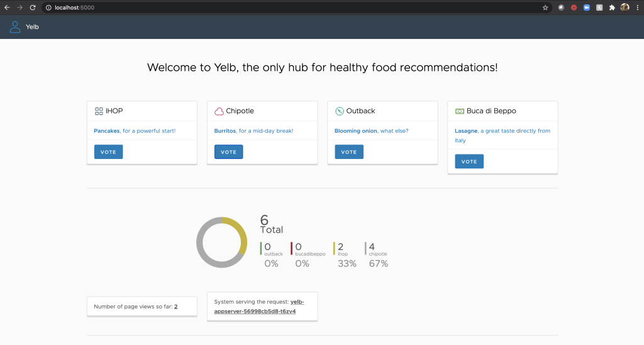The image size is (644, 345).
Task: Reload the page
Action: (x=32, y=8)
